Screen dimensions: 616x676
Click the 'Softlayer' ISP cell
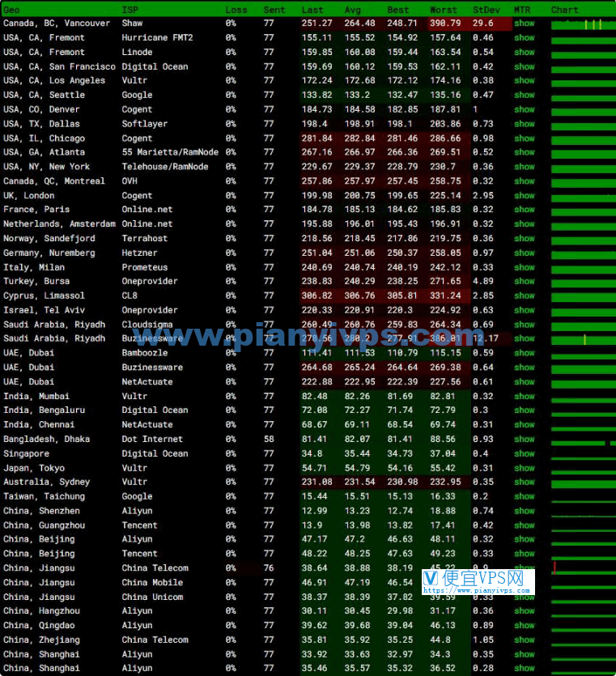tap(145, 124)
